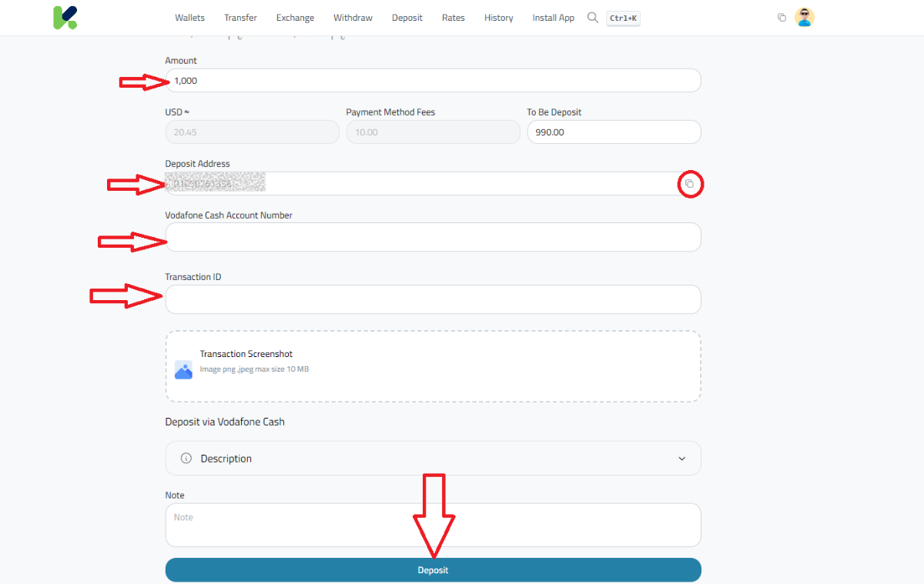Click inside the Transaction ID field

[x=433, y=299]
